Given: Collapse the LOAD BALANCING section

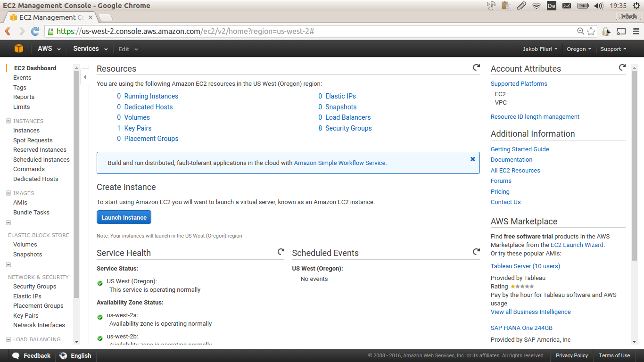Looking at the screenshot, I should coord(8,339).
